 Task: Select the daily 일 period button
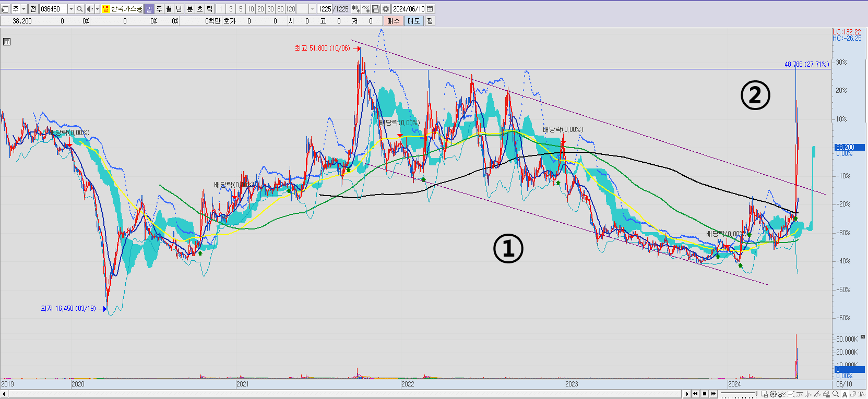[x=149, y=9]
